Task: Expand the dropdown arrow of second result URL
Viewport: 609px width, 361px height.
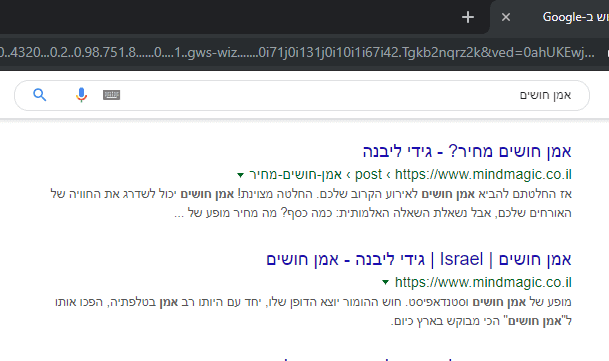Action: tap(385, 283)
